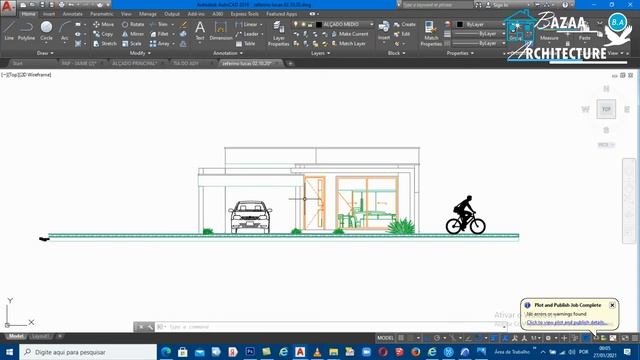The width and height of the screenshot is (640, 360).
Task: Switch to ALÇADO PRINCIPAL drawing tab
Action: coord(135,63)
